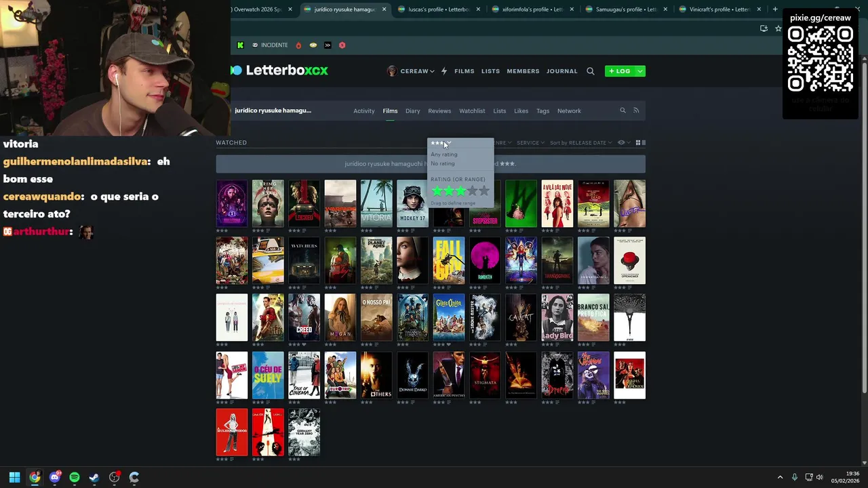This screenshot has width=868, height=488.
Task: Open the Donnie Darko poster
Action: (412, 375)
